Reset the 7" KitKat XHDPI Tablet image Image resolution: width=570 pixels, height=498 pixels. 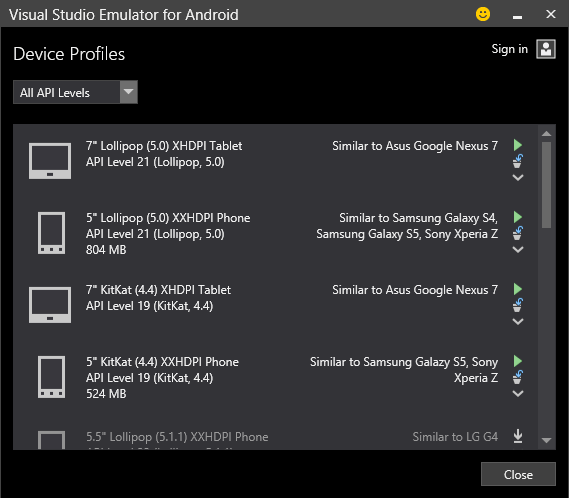coord(518,305)
